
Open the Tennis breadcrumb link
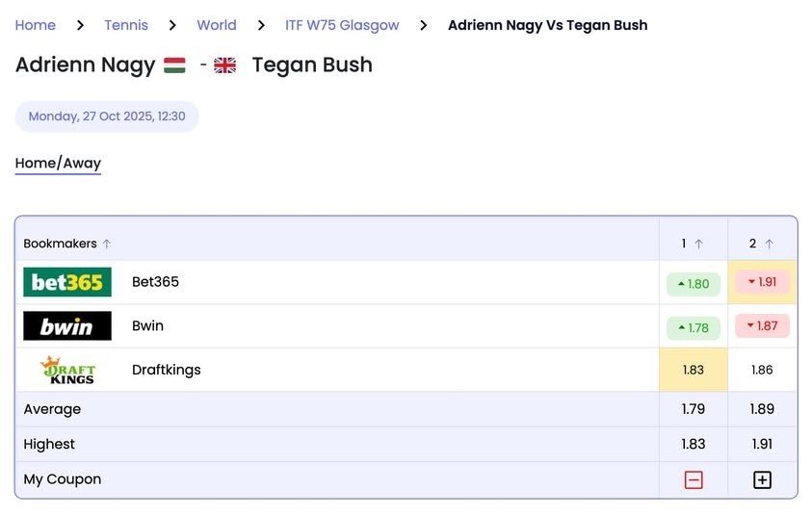point(126,25)
